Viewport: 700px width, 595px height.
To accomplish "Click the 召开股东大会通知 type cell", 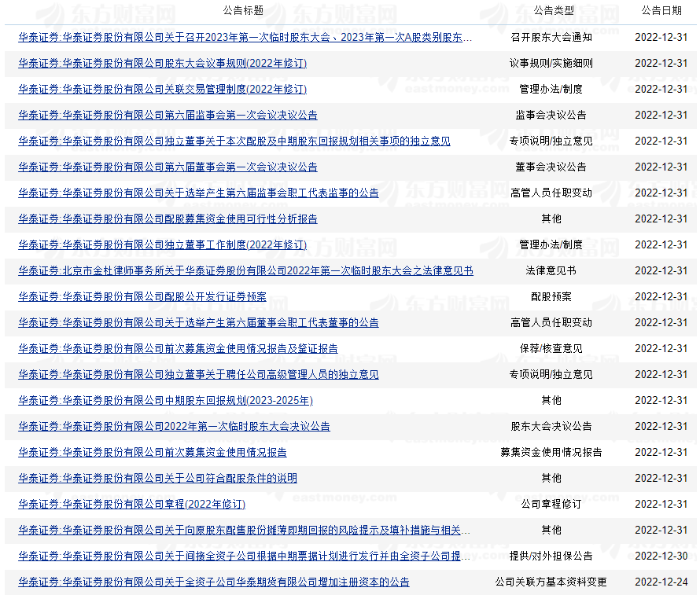I will coord(551,38).
